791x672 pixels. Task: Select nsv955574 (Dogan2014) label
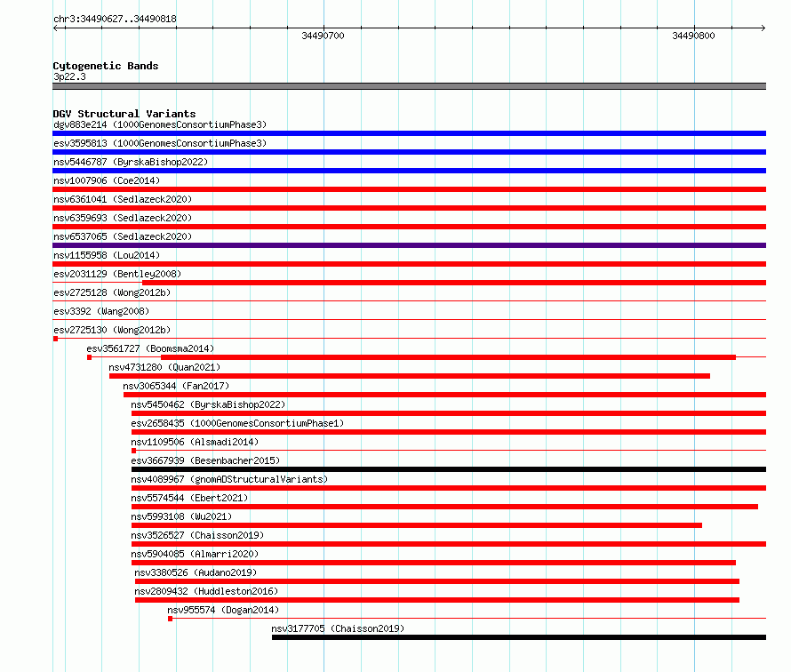click(223, 610)
